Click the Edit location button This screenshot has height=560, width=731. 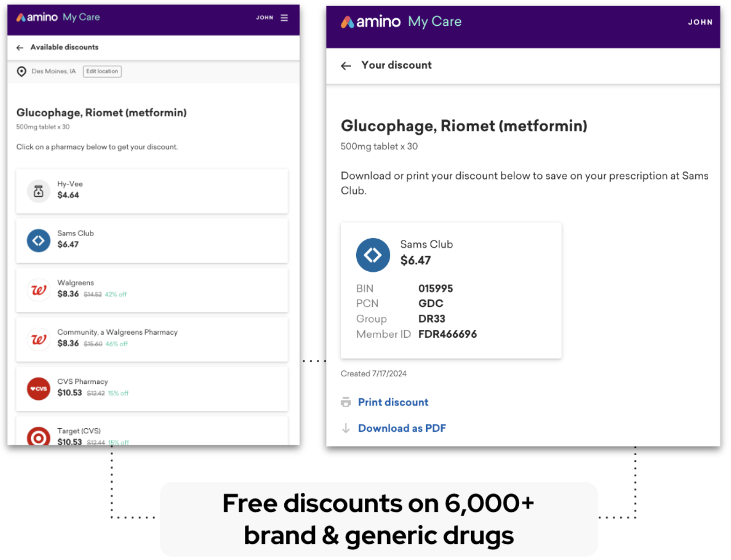tap(102, 71)
